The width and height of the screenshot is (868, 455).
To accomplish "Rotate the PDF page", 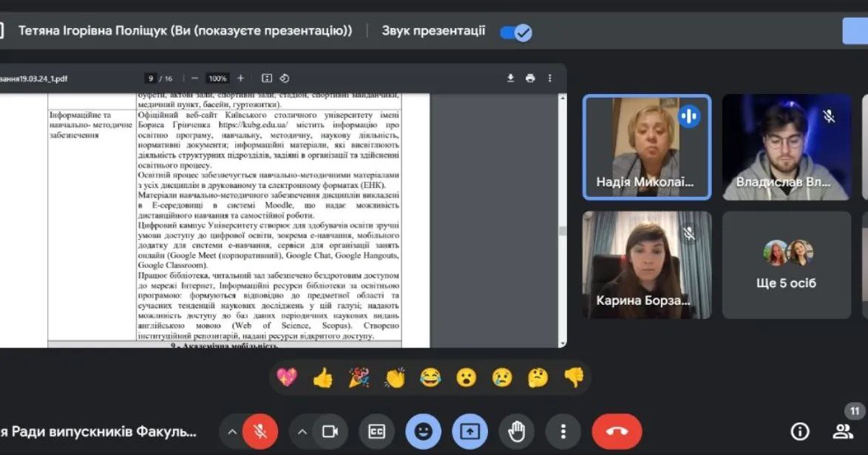I will (x=285, y=78).
